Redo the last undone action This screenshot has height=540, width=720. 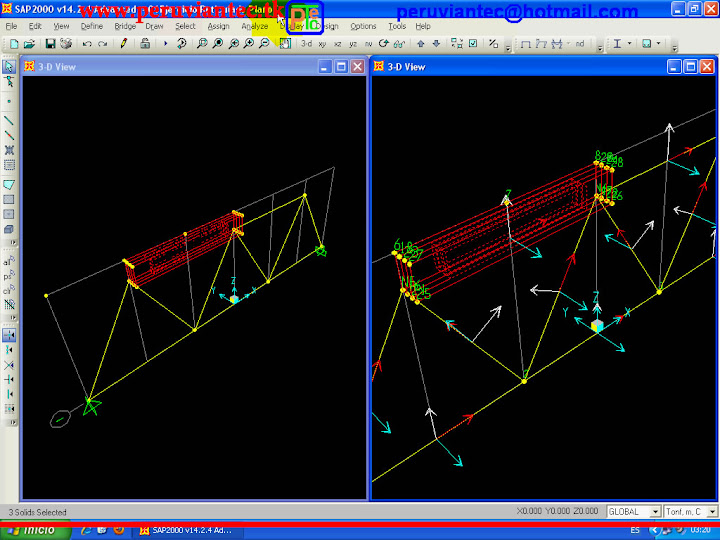tap(103, 44)
